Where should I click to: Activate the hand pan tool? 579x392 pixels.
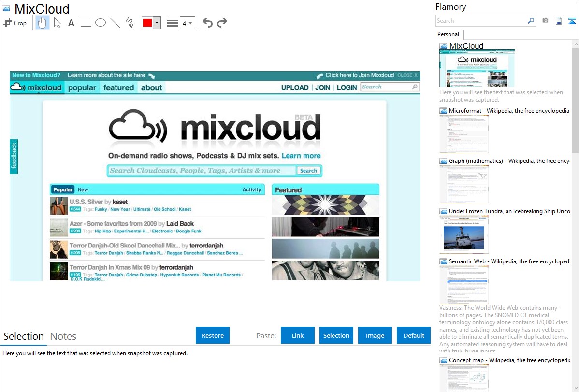click(42, 23)
